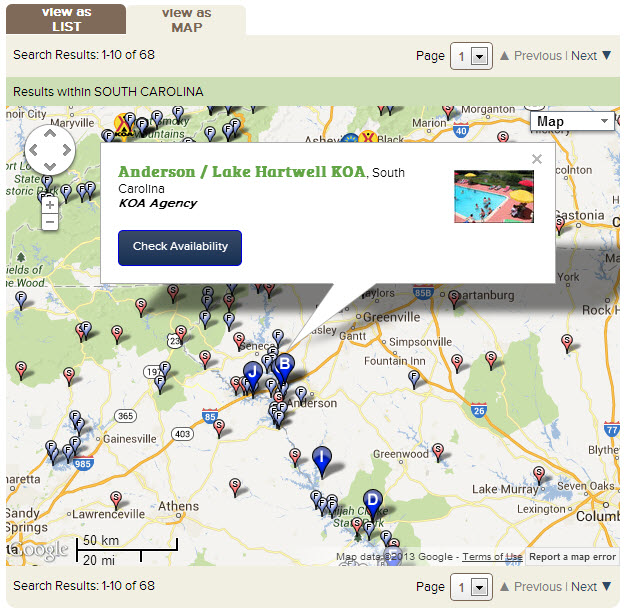Click Report a map error
Screen dimensions: 626x611
coord(573,557)
